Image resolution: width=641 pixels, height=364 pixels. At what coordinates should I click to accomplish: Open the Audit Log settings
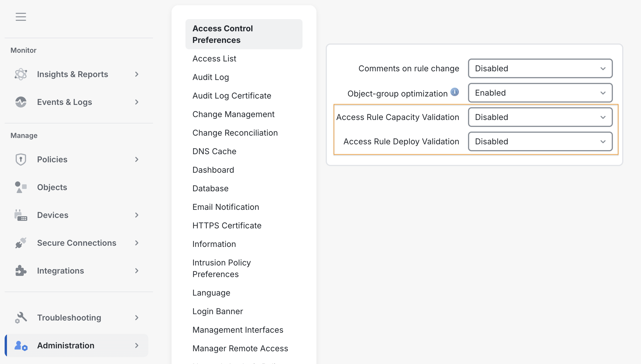click(x=211, y=77)
